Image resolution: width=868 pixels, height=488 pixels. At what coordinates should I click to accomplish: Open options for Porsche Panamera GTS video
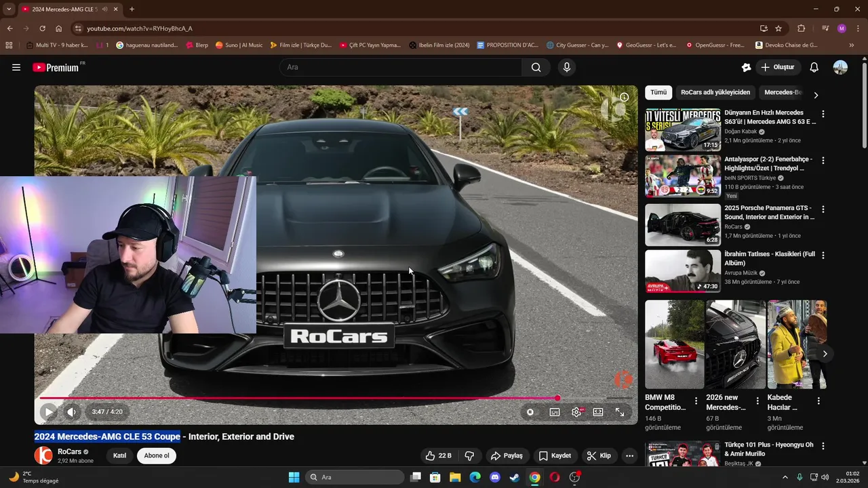[x=823, y=209]
